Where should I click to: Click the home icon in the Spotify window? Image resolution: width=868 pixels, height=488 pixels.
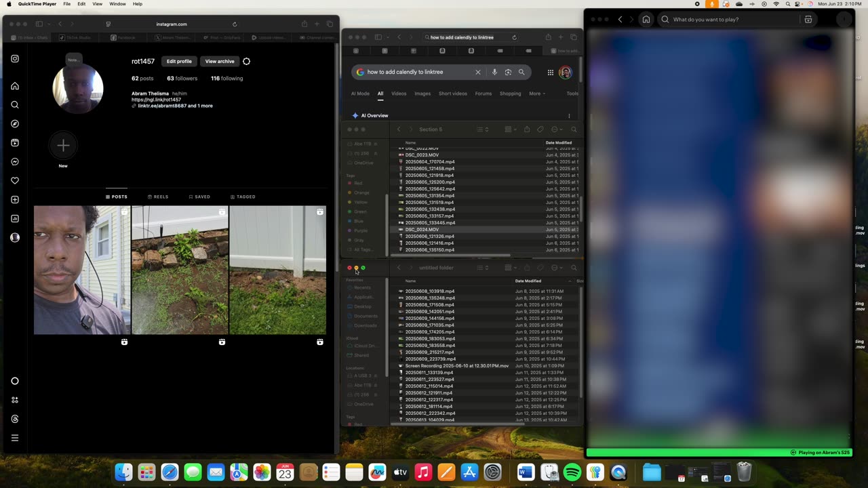point(646,20)
